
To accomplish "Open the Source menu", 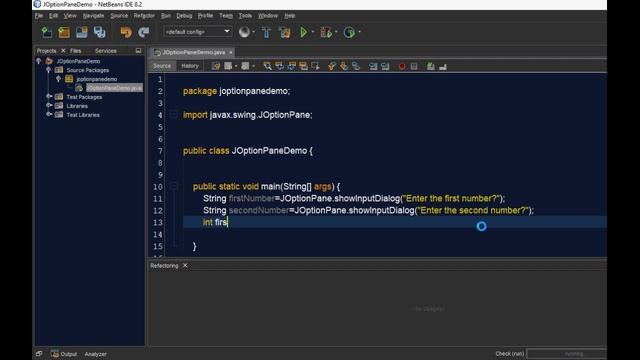I will pos(119,16).
